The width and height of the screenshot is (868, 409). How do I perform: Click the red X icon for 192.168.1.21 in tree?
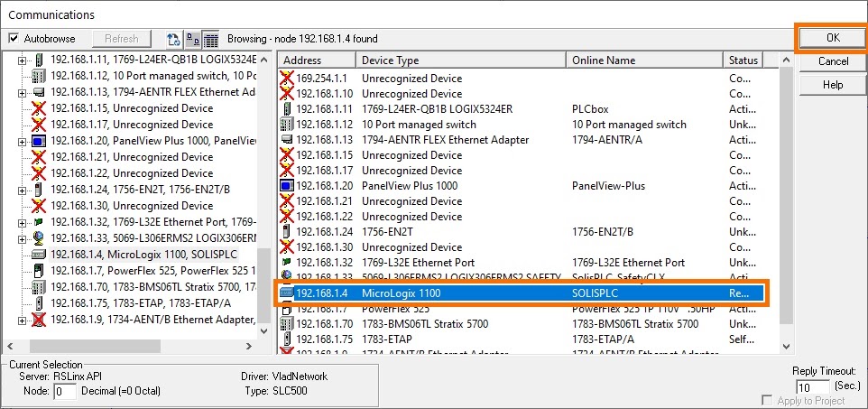point(39,157)
